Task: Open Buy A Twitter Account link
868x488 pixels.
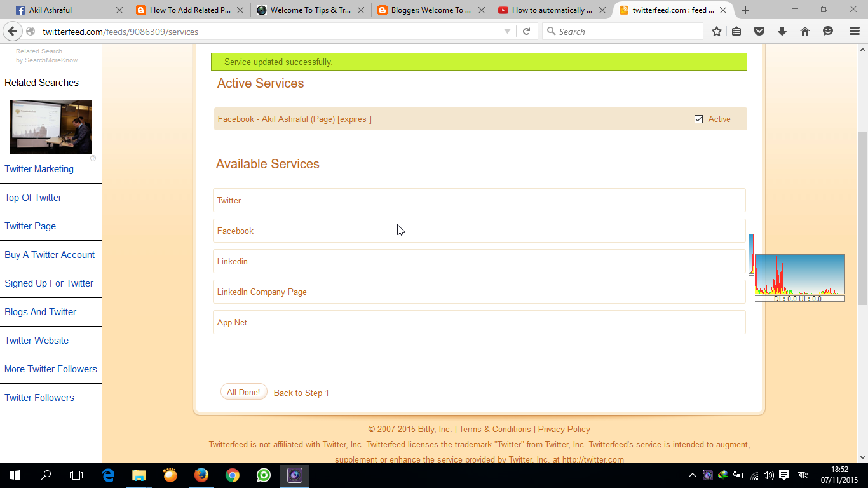Action: [50, 255]
